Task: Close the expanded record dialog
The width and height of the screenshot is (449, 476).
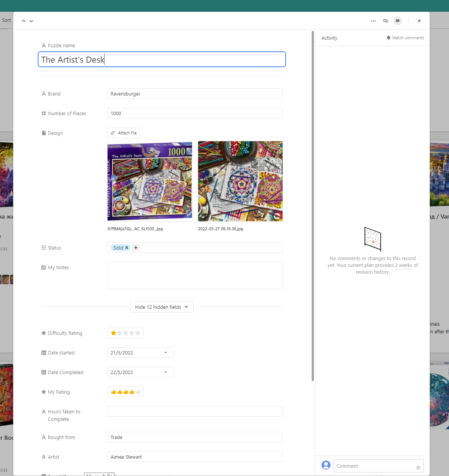Action: pos(419,21)
